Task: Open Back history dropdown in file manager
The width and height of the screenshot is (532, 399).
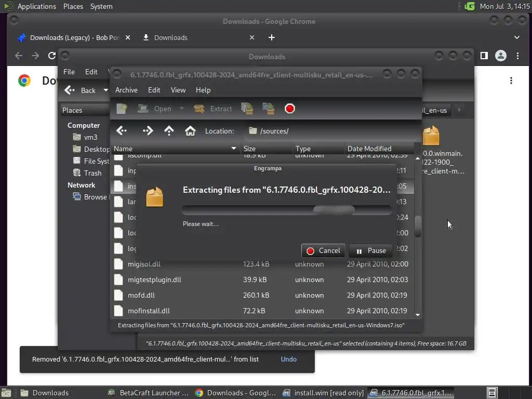Action: (105, 90)
